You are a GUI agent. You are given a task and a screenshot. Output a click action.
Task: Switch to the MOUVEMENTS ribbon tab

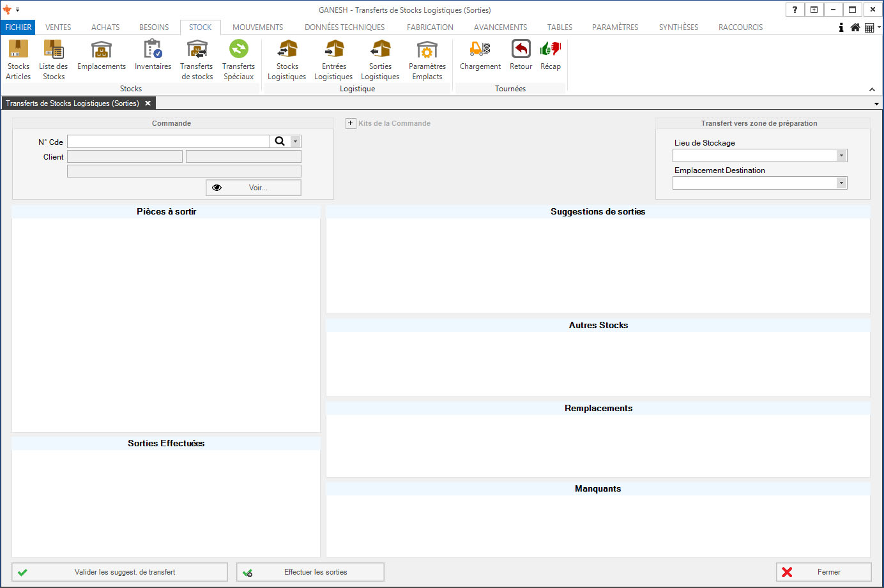tap(257, 27)
